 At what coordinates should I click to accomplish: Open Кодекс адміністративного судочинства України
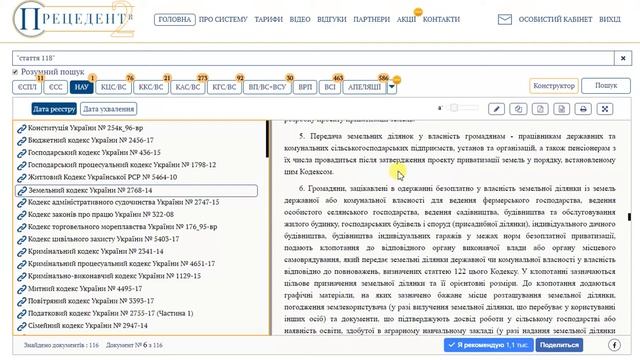pos(124,202)
